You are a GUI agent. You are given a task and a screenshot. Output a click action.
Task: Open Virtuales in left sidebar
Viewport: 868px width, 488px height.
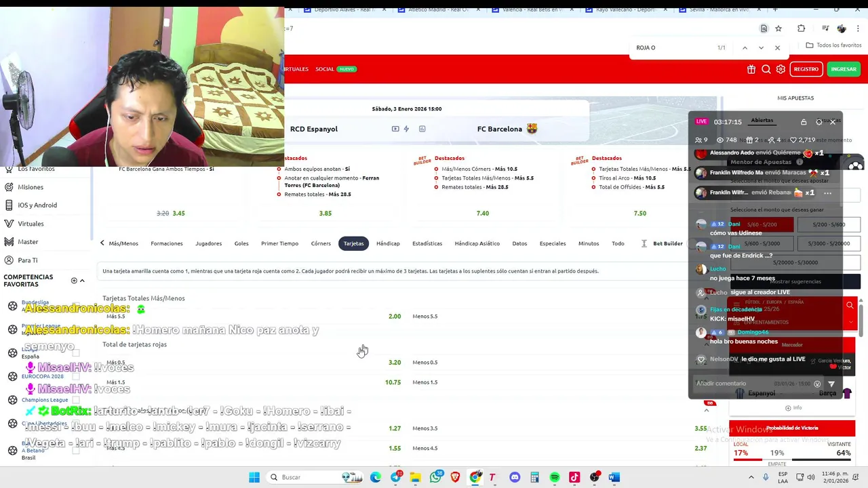[31, 224]
